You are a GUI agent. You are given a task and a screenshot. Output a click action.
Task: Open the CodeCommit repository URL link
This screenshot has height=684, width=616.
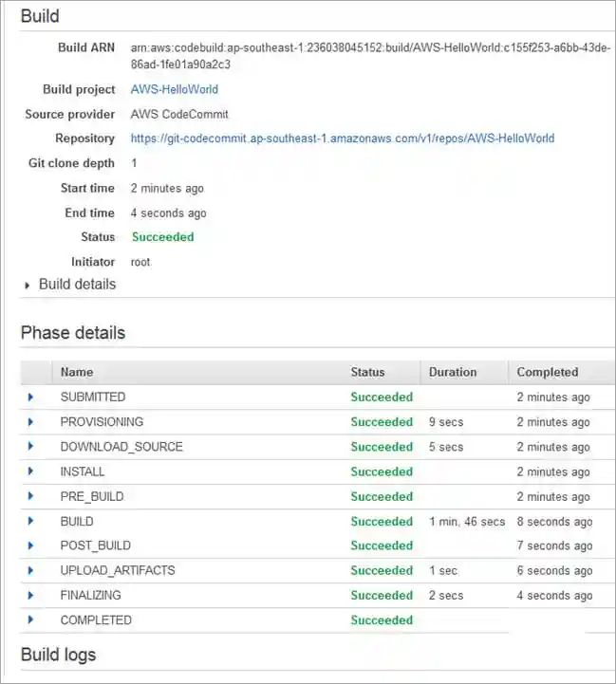(342, 139)
